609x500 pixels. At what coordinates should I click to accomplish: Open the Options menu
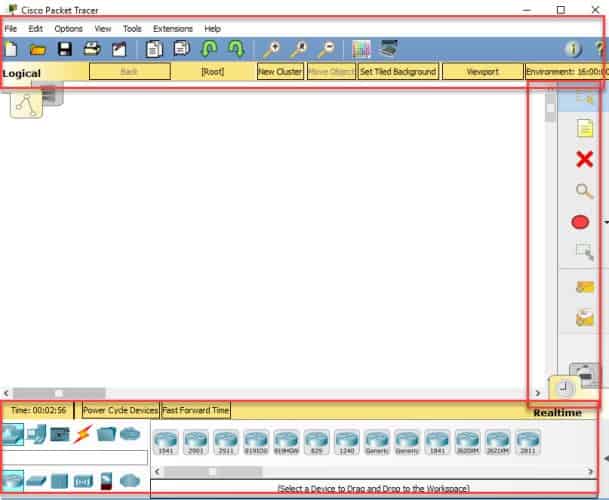(68, 29)
